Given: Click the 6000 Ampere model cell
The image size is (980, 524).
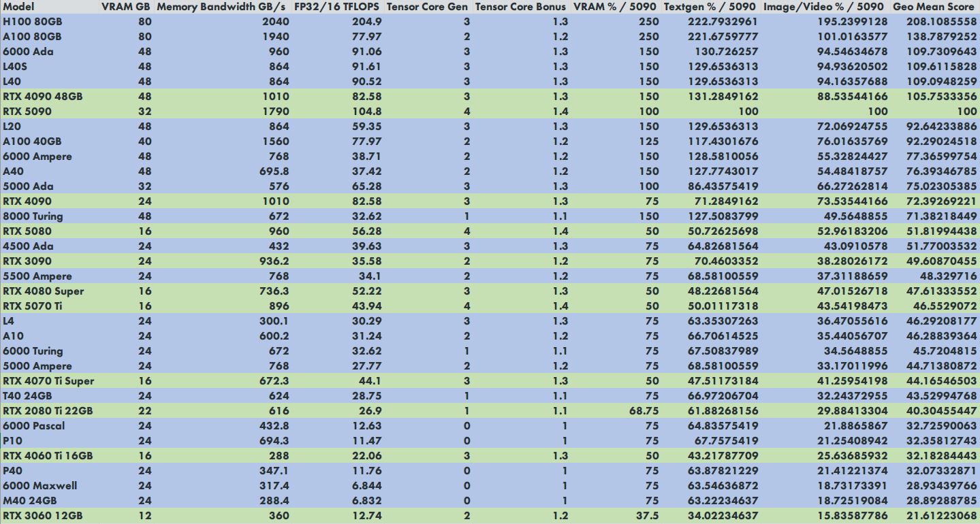Looking at the screenshot, I should point(37,157).
